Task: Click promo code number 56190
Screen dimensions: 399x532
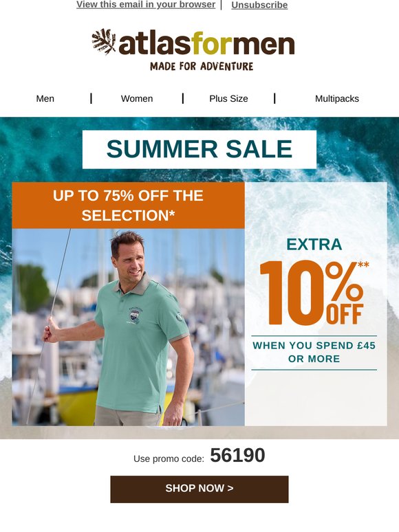Action: pos(237,455)
